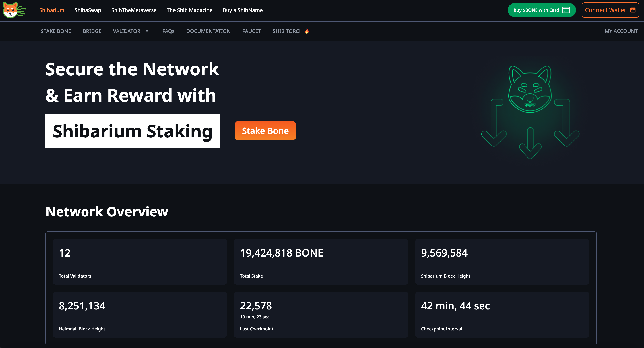Viewport: 644px width, 348px height.
Task: Open the FAQs section
Action: point(168,31)
